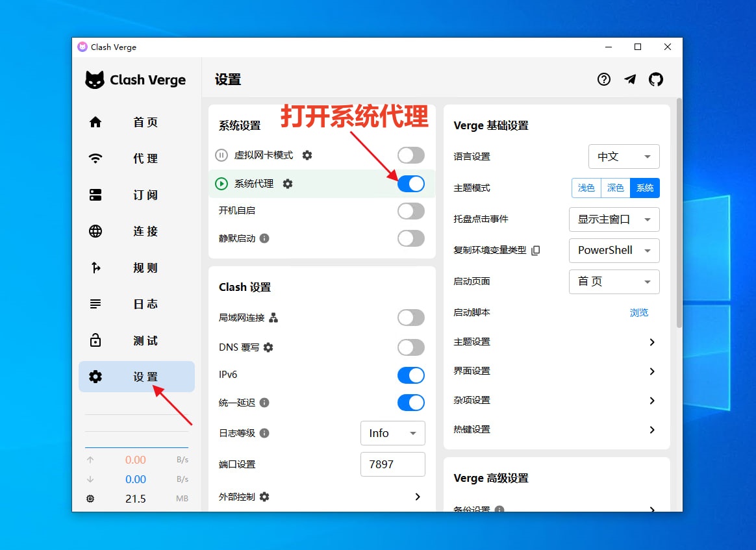Viewport: 756px width, 550px height.
Task: Expand 热键设置 chevron
Action: 652,429
